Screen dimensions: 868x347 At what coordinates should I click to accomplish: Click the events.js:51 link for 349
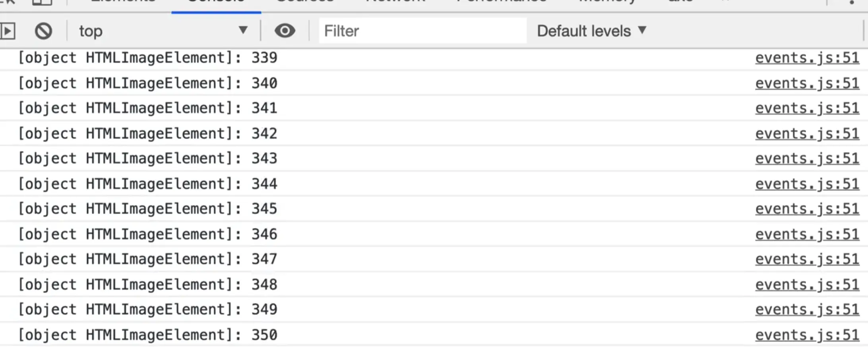tap(807, 310)
